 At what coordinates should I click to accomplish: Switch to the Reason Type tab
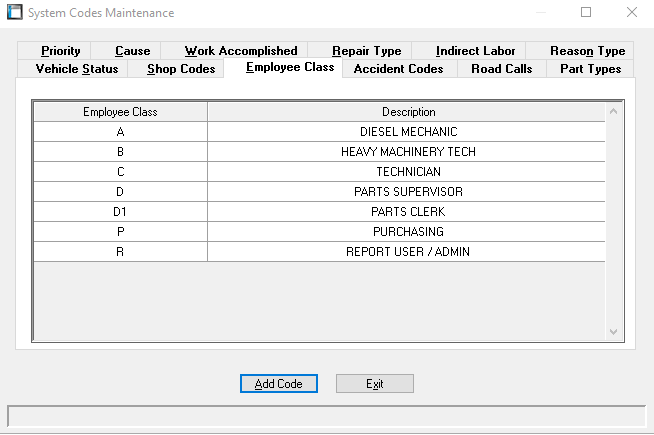pos(587,51)
